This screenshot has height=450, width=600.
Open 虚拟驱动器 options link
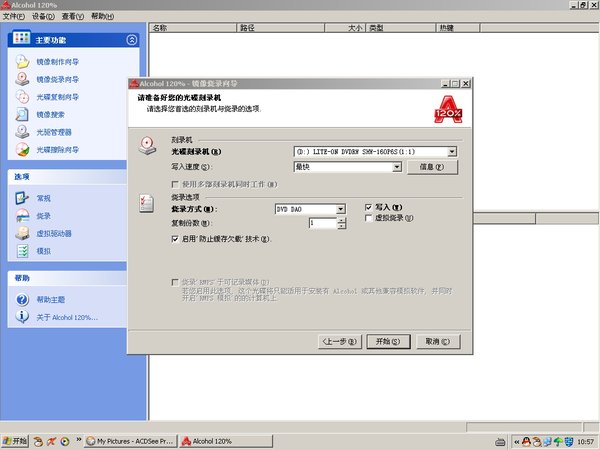(x=54, y=234)
